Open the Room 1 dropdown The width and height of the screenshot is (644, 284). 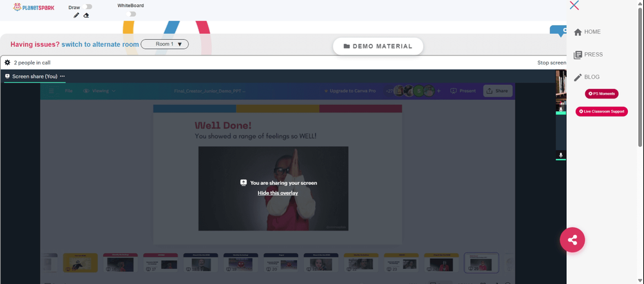[x=165, y=44]
